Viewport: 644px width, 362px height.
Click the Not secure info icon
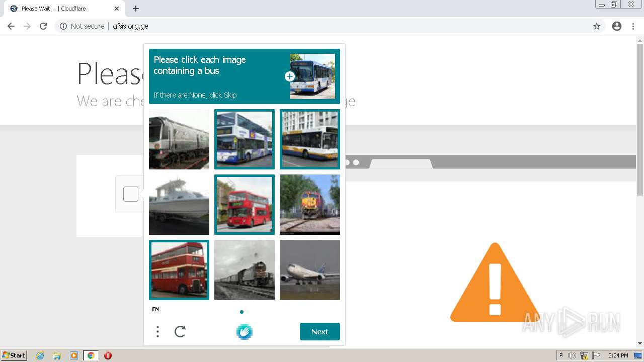pos(63,26)
